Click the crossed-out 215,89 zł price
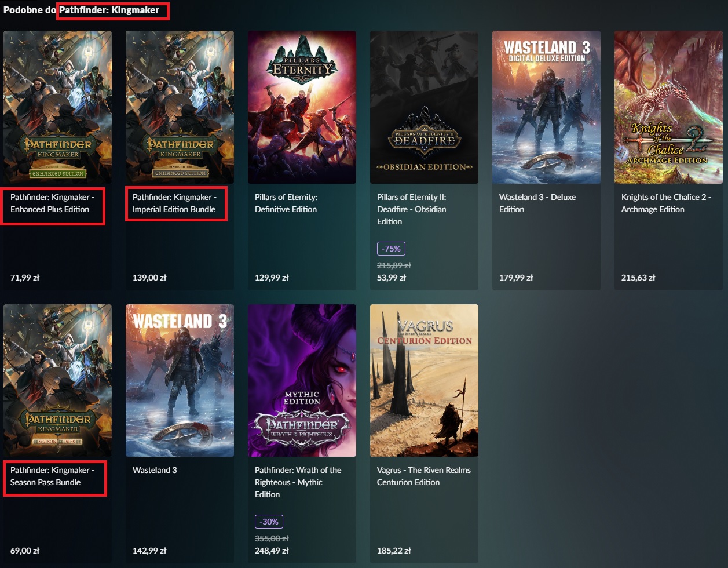 pyautogui.click(x=394, y=265)
